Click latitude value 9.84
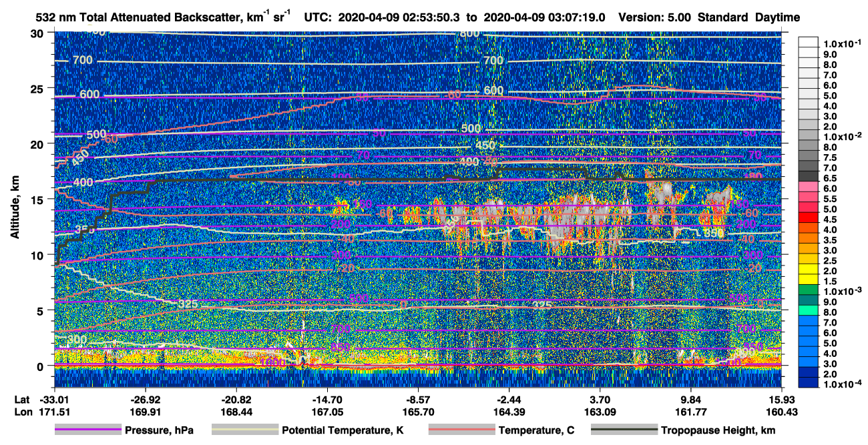 tap(691, 399)
